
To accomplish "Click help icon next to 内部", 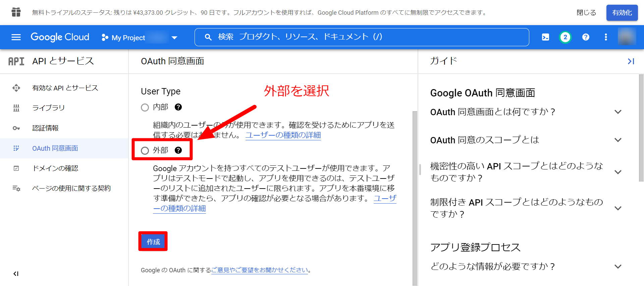I will pyautogui.click(x=178, y=107).
